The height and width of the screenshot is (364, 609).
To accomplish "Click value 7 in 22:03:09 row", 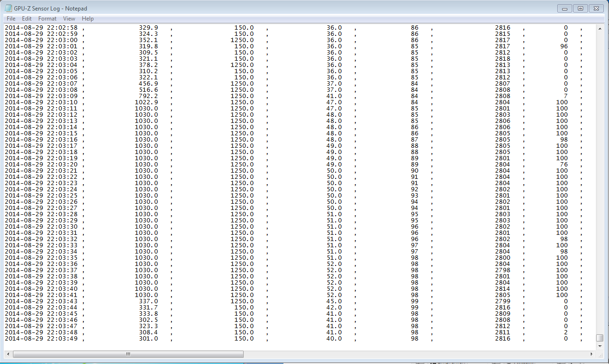I will click(566, 96).
